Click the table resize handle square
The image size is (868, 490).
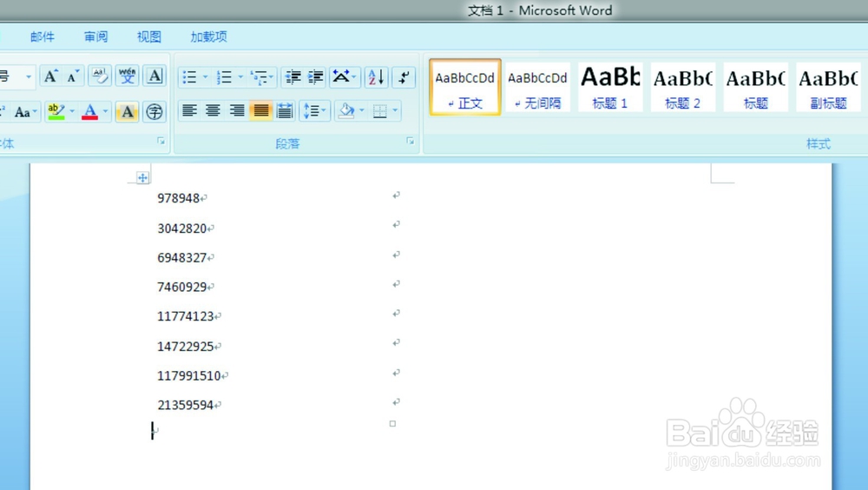(392, 423)
